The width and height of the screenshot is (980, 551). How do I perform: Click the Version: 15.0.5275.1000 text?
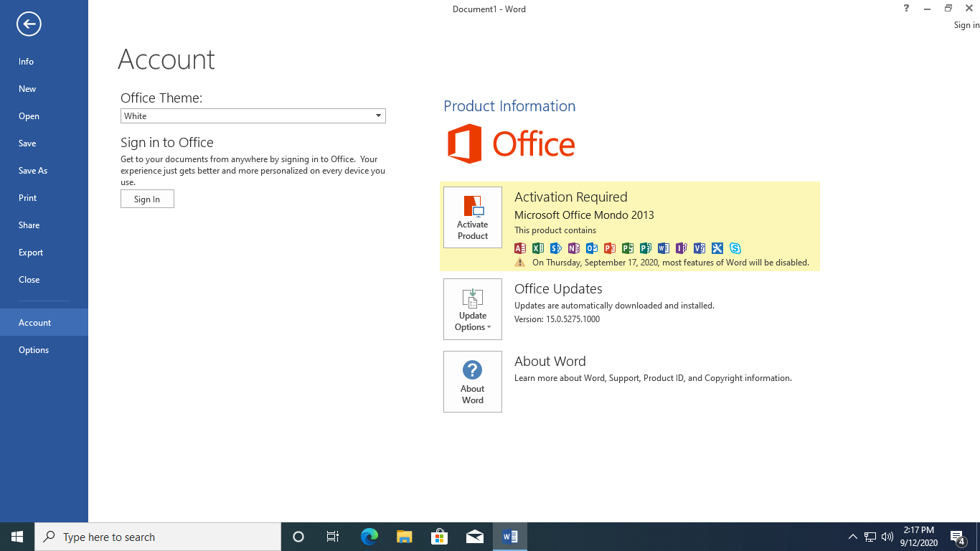pyautogui.click(x=557, y=319)
